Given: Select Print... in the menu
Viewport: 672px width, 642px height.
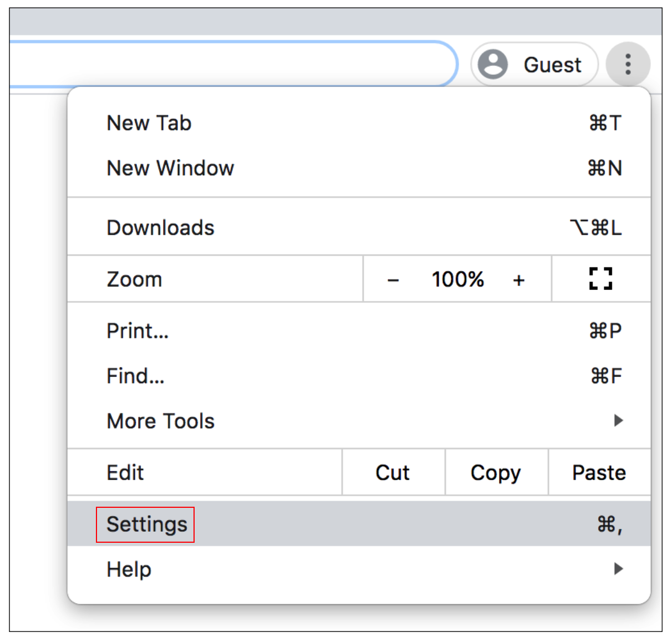Looking at the screenshot, I should 138,331.
